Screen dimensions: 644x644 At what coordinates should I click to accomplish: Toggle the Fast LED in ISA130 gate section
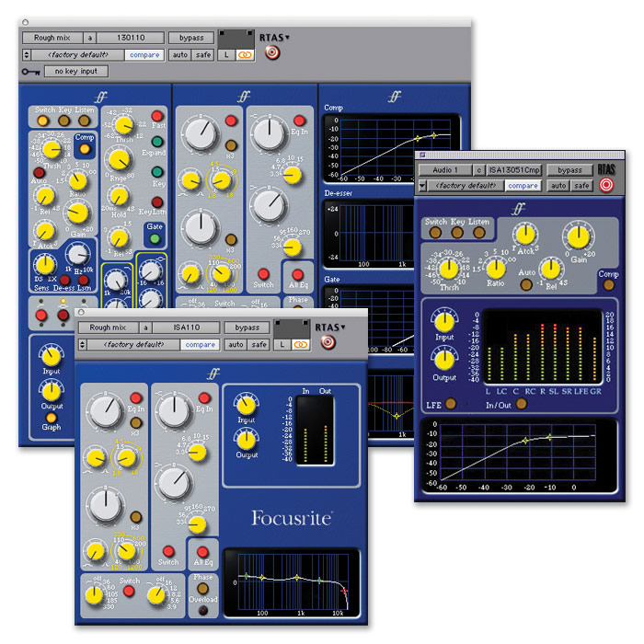(x=157, y=116)
